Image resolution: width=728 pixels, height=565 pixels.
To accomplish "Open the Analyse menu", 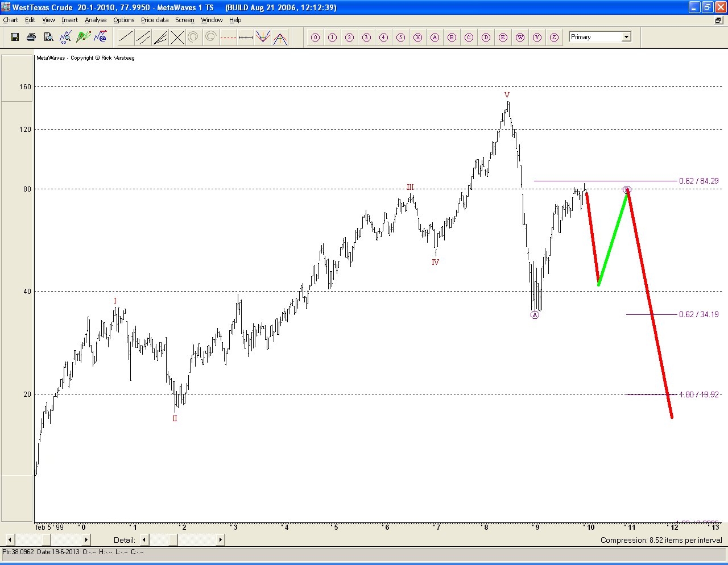I will (96, 20).
